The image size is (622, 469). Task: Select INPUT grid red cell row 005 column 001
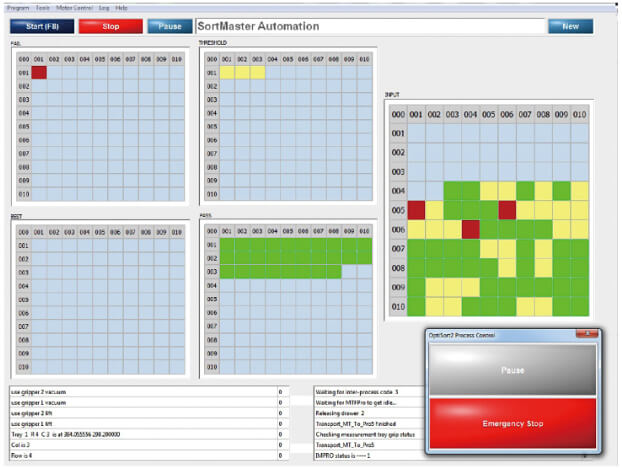[x=417, y=210]
